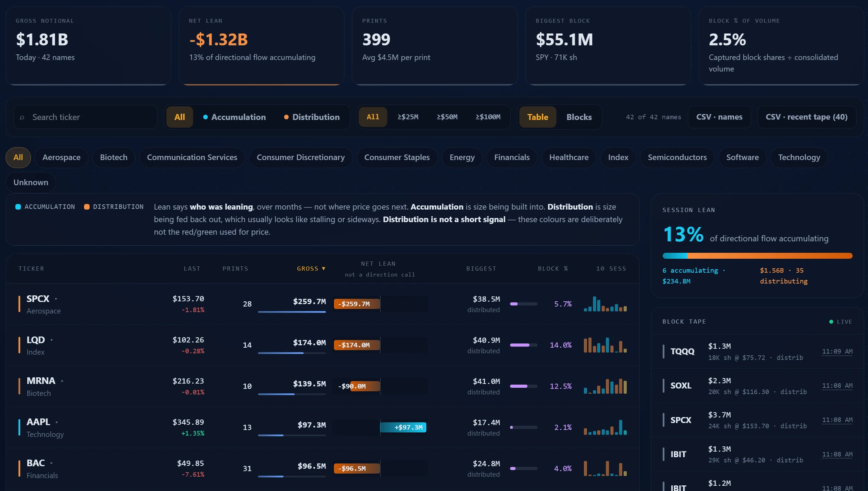The height and width of the screenshot is (491, 868).
Task: Click the Financials sector chip
Action: (x=512, y=158)
